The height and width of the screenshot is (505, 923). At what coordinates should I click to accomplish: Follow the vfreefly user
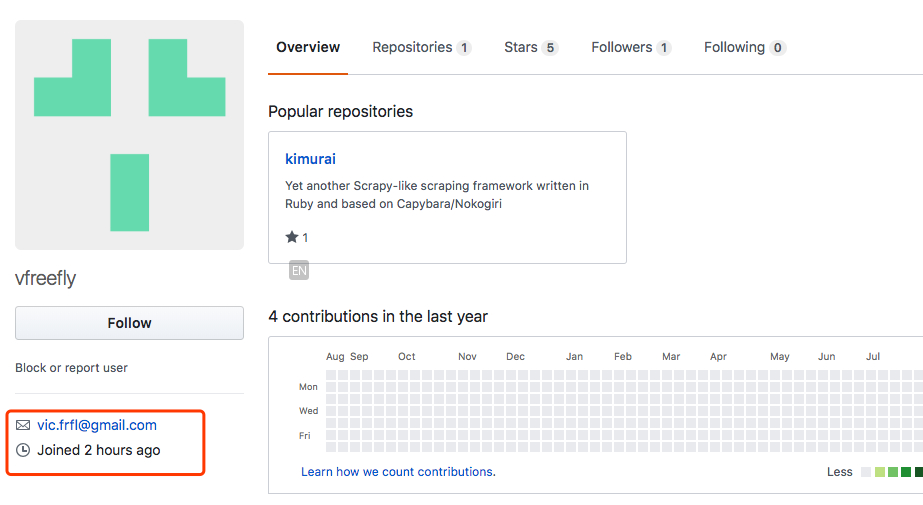[x=130, y=323]
